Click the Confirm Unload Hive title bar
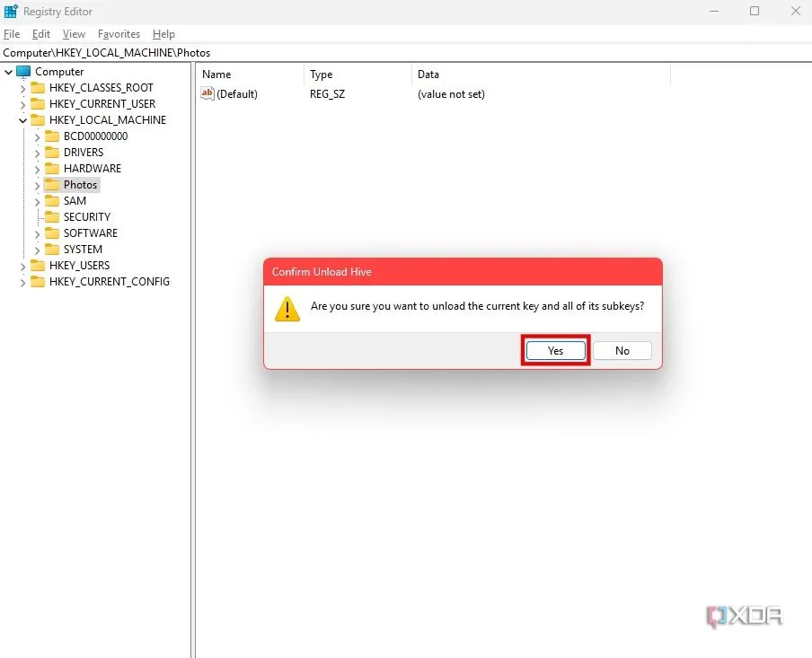The height and width of the screenshot is (658, 812). [463, 272]
